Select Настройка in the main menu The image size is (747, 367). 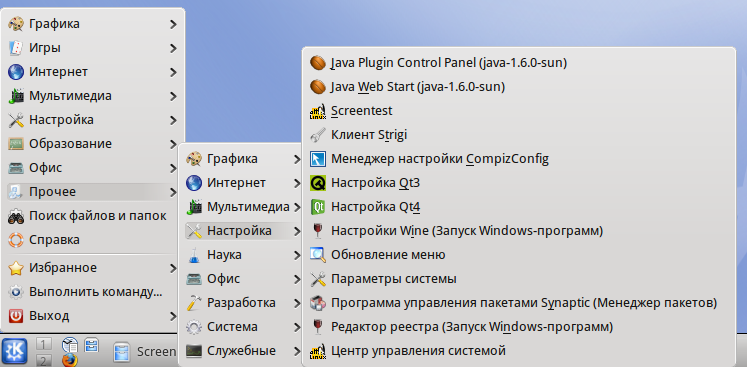[93, 120]
